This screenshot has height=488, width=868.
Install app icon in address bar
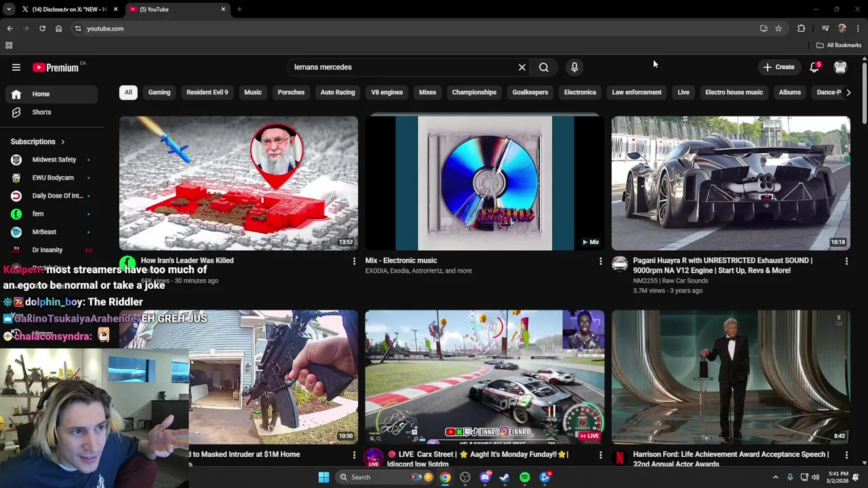coord(764,28)
